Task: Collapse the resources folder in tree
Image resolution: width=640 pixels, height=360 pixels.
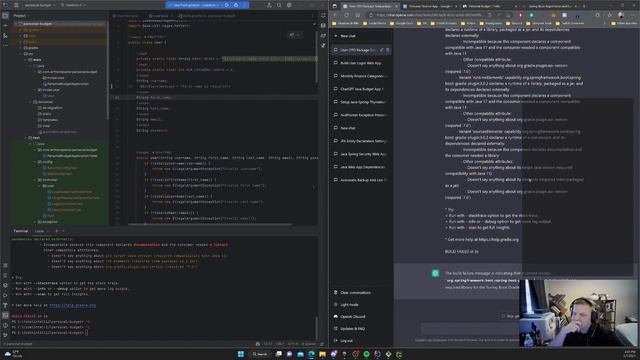Action: coord(30,102)
